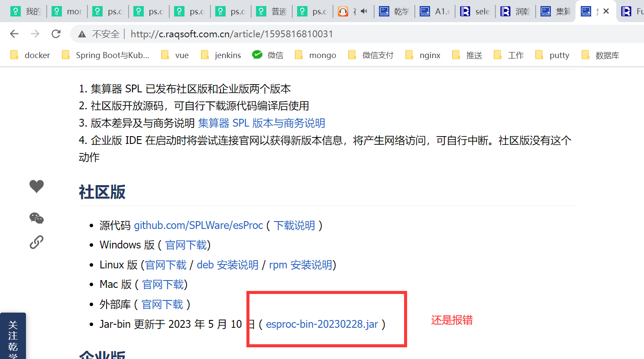Open the deb 安装说明 link
This screenshot has width=644, height=359.
[228, 265]
